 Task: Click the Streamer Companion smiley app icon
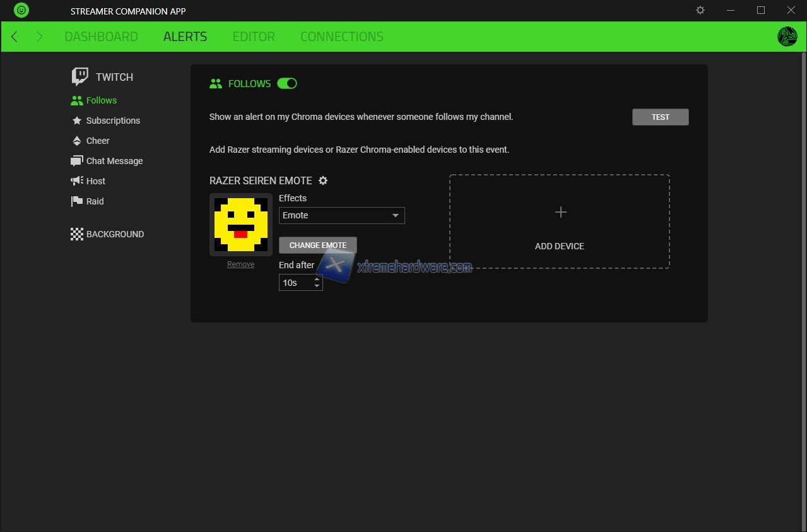pos(21,11)
